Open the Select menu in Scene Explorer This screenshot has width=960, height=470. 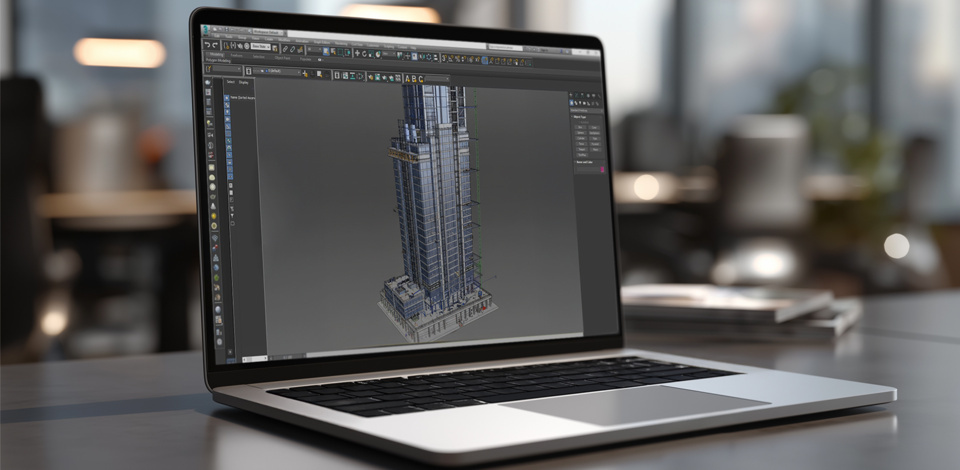pos(231,82)
